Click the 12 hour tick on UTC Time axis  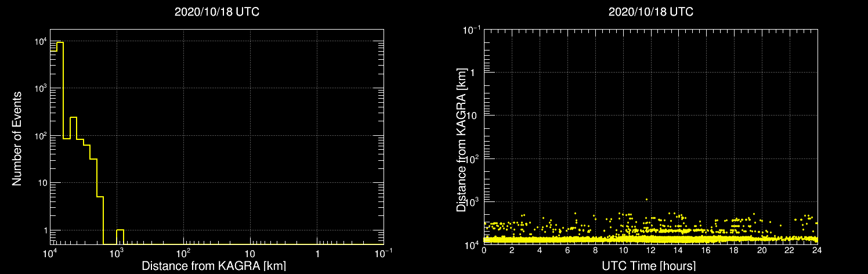click(651, 250)
